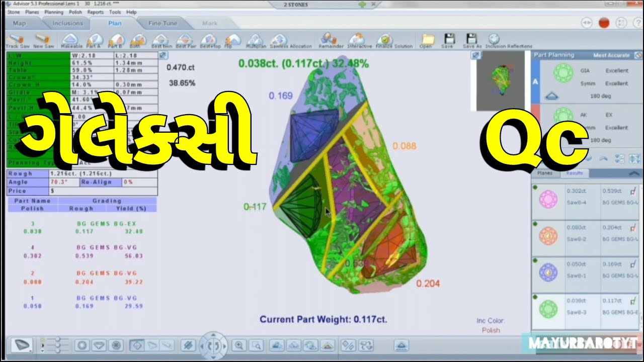Switch to the Planes tab
Viewport: 644px width, 362px height.
[545, 173]
